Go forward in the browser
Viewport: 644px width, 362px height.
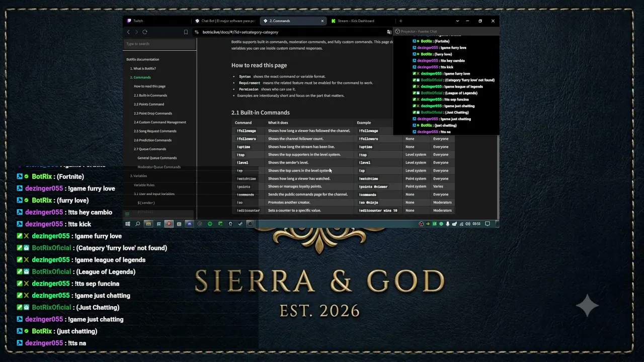(136, 32)
